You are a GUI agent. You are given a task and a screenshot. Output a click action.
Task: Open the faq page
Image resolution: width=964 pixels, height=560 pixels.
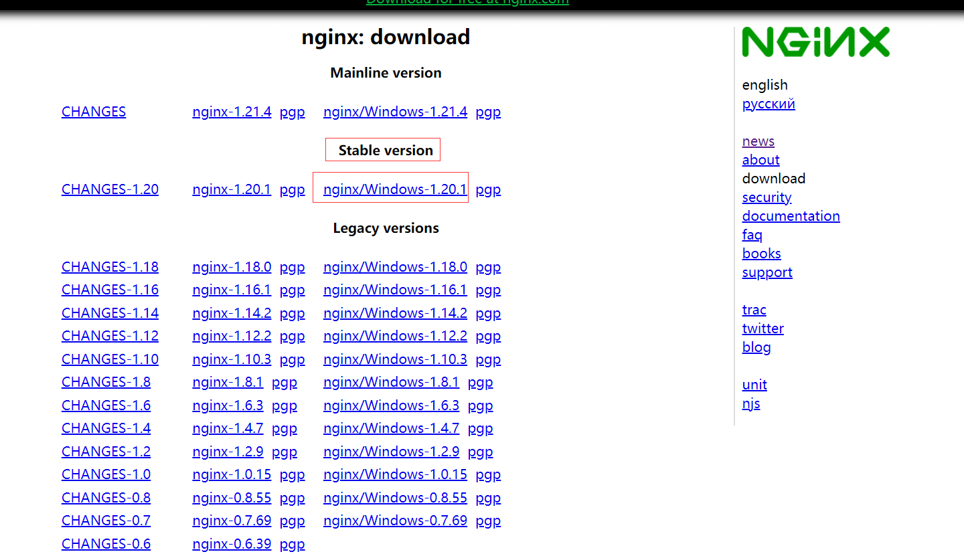click(752, 235)
